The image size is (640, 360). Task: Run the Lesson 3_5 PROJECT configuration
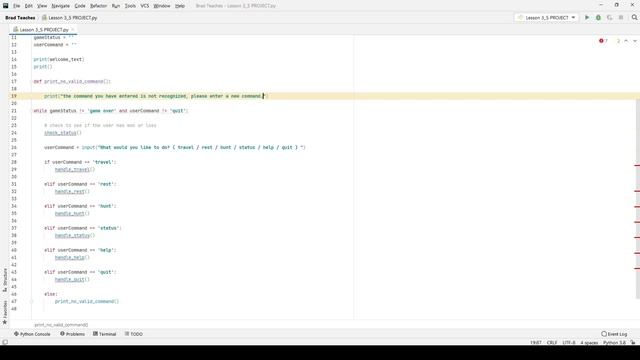(587, 18)
